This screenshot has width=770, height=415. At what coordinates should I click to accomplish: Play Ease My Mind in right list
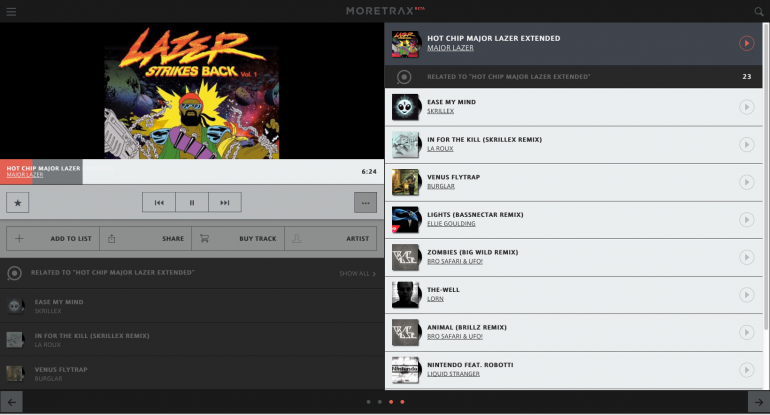point(746,107)
